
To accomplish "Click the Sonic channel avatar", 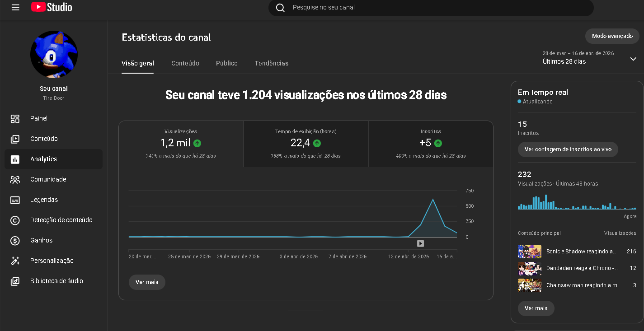I will pyautogui.click(x=54, y=55).
